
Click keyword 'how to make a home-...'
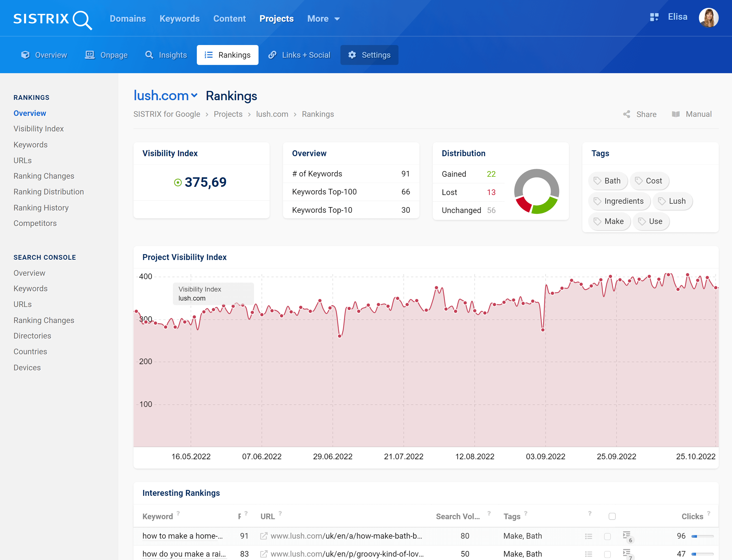point(182,536)
